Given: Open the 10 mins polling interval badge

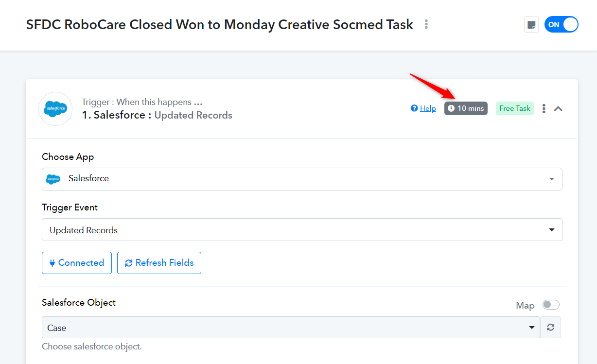Looking at the screenshot, I should [x=466, y=108].
